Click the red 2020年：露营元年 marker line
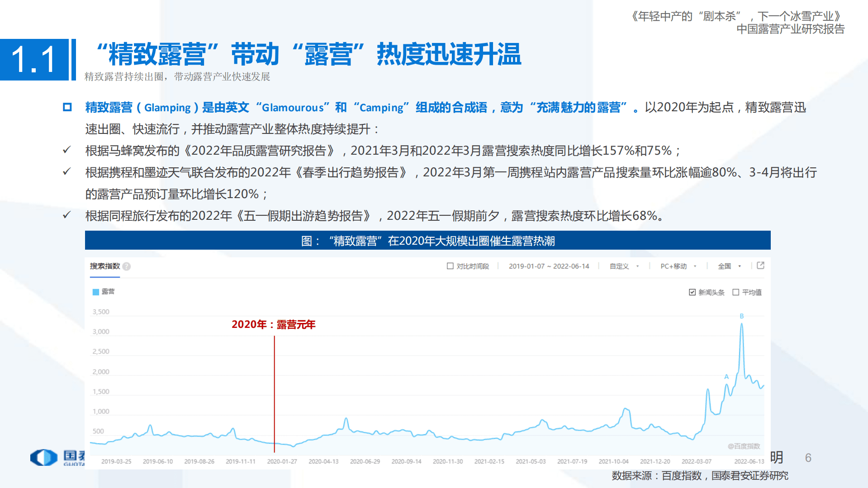The height and width of the screenshot is (488, 868). [x=275, y=389]
